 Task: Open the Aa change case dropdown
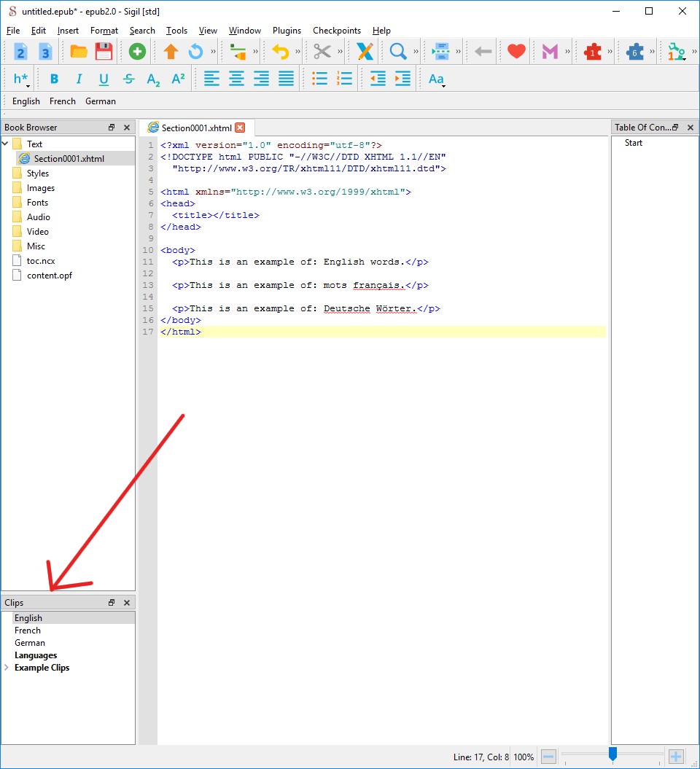[436, 79]
